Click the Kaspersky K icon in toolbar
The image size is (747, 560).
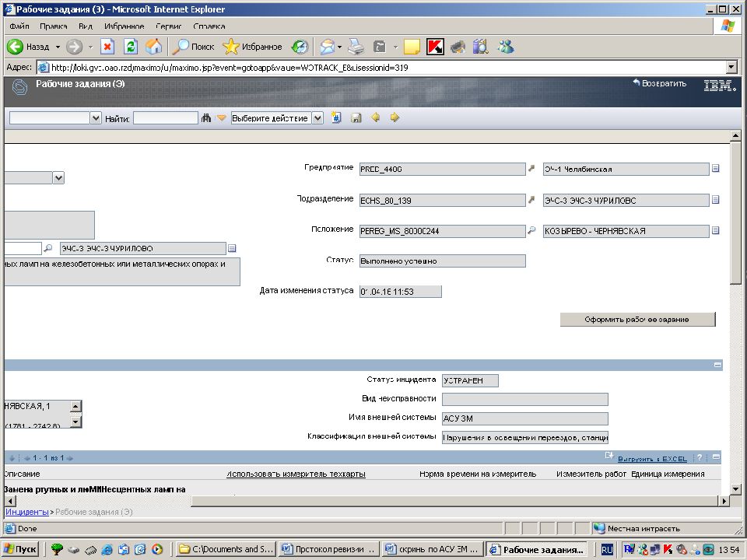coord(435,47)
